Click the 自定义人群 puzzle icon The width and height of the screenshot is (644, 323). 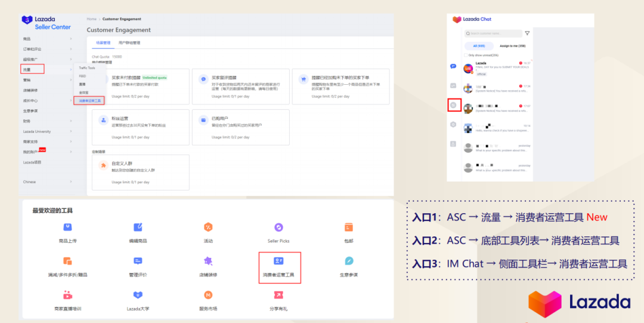click(x=103, y=165)
